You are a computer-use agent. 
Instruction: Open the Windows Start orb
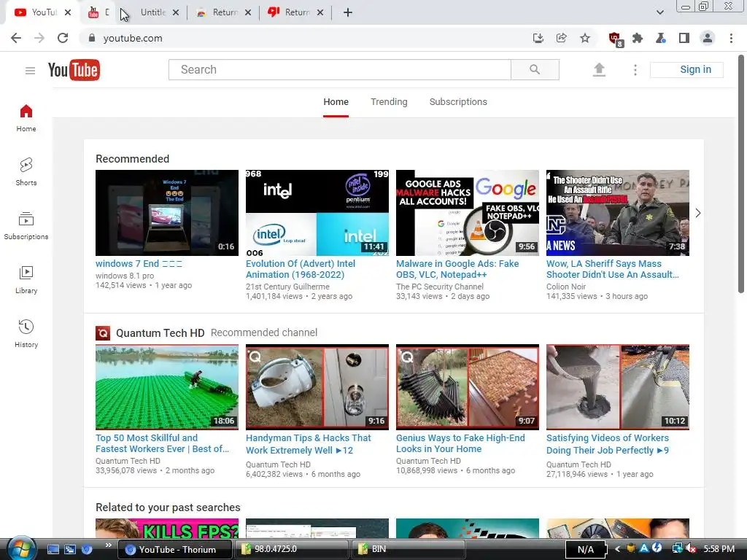pos(21,548)
